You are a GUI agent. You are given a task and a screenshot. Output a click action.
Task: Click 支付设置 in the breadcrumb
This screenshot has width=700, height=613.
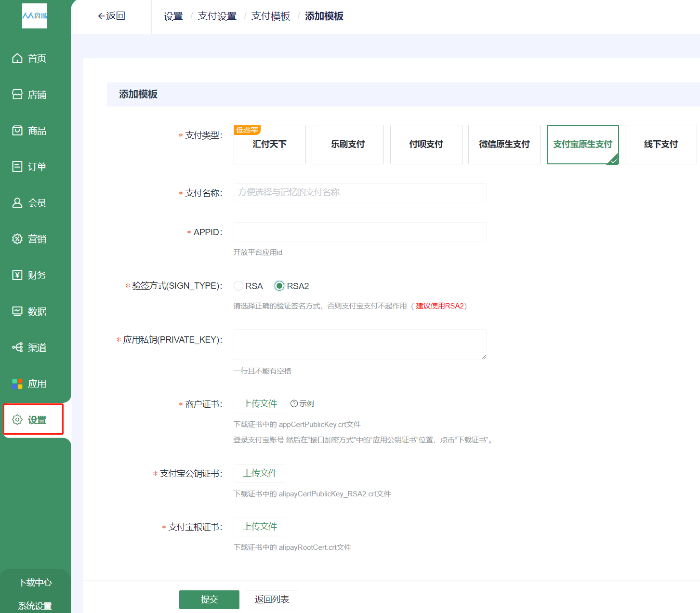[x=217, y=16]
